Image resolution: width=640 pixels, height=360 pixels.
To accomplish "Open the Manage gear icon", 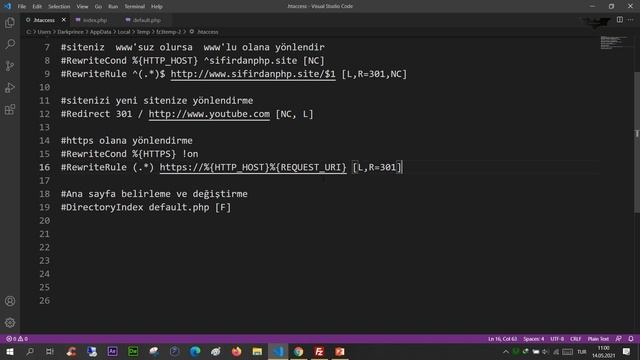I will (10, 323).
